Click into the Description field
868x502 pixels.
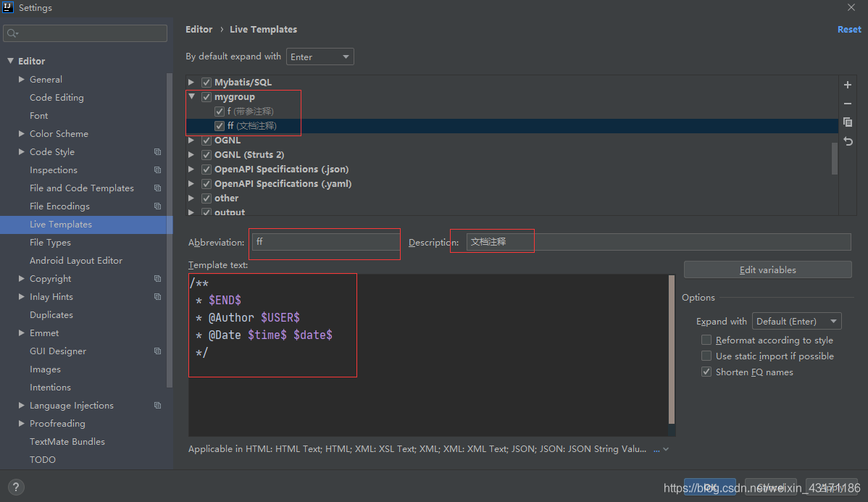tap(659, 242)
